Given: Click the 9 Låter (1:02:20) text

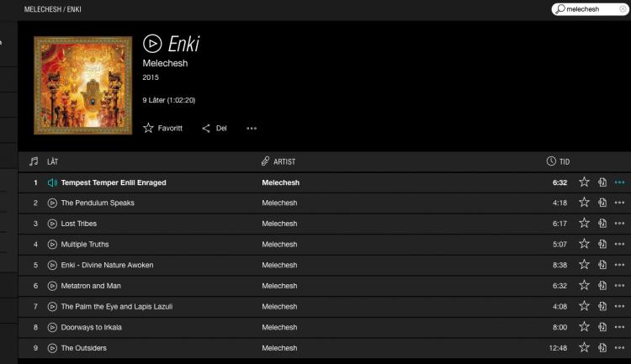Looking at the screenshot, I should pyautogui.click(x=169, y=100).
